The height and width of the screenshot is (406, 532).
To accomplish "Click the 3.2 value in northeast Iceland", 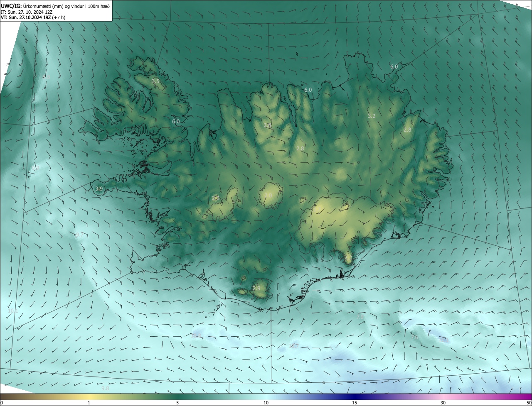I will point(372,116).
